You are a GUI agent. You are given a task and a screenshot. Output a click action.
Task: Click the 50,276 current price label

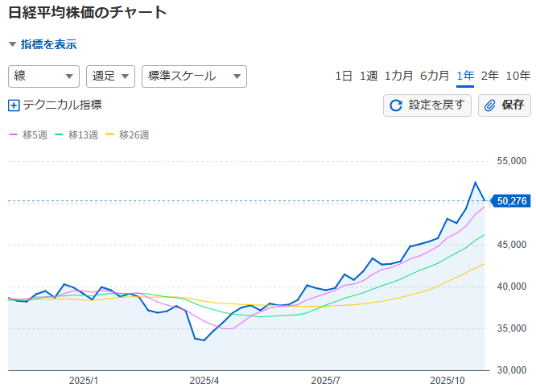coord(511,201)
